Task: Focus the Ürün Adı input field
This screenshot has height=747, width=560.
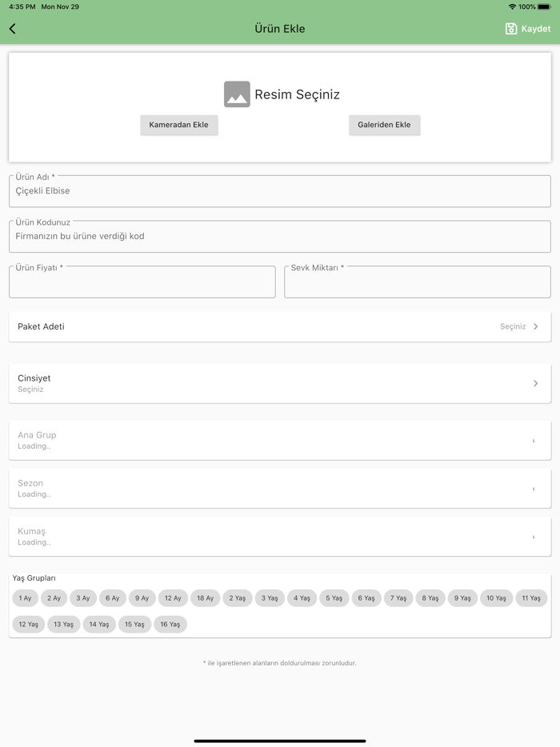Action: tap(280, 192)
